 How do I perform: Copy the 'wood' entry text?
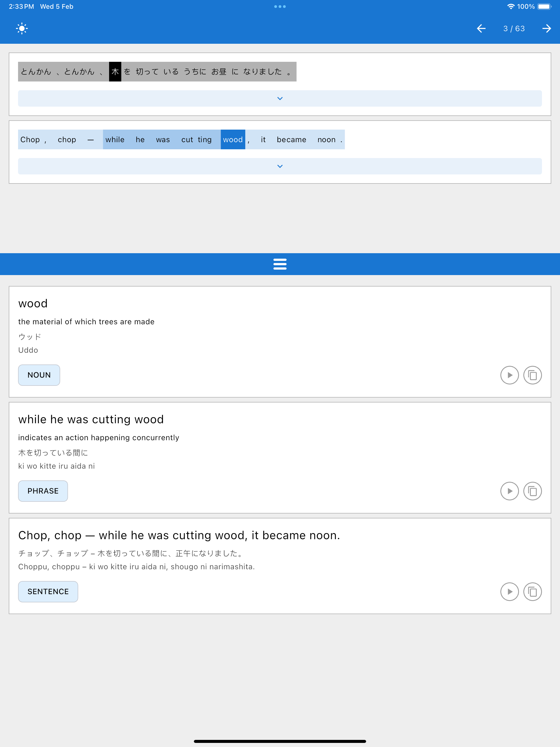532,375
